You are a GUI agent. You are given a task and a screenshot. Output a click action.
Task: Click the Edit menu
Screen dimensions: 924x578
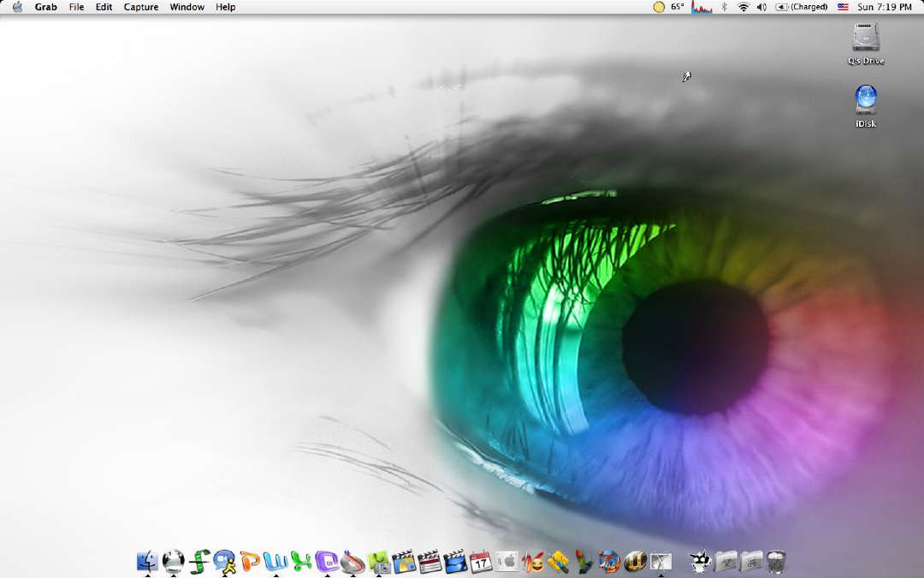[x=104, y=7]
